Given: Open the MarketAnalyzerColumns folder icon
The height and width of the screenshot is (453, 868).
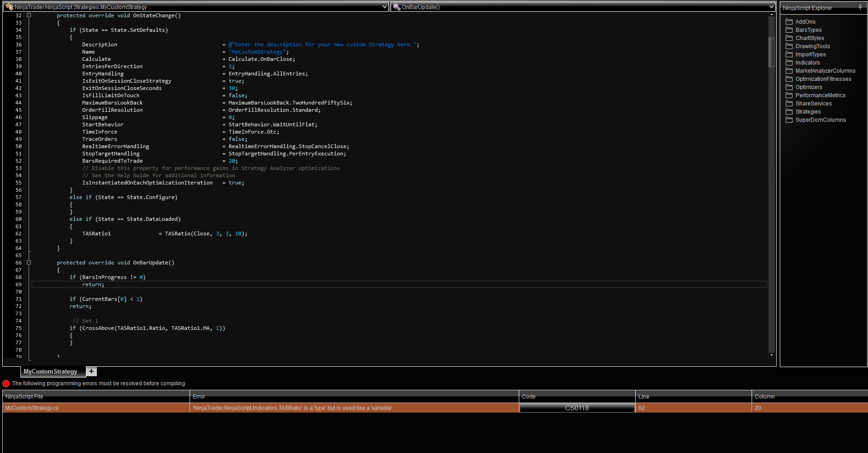Looking at the screenshot, I should click(x=789, y=71).
